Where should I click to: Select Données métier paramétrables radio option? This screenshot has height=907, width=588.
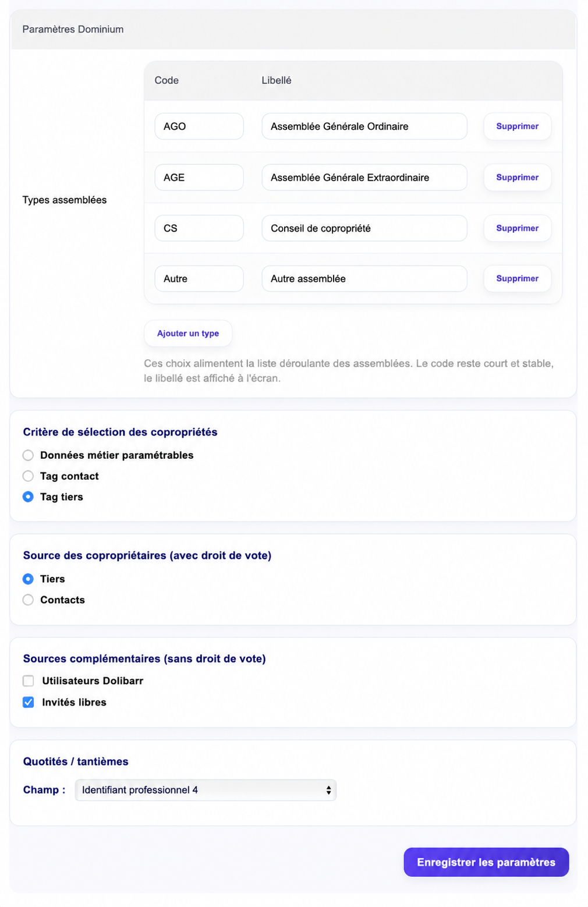pyautogui.click(x=28, y=455)
